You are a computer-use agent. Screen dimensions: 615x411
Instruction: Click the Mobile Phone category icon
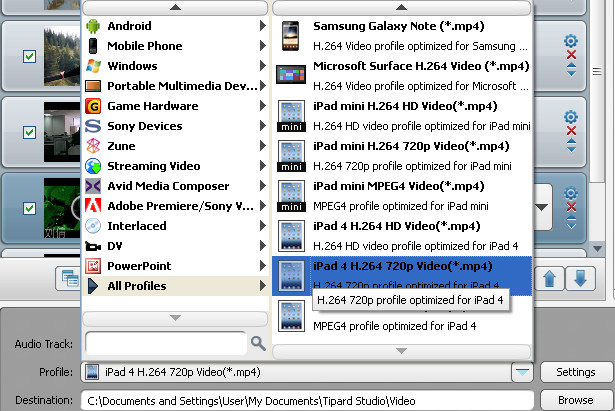pyautogui.click(x=93, y=46)
